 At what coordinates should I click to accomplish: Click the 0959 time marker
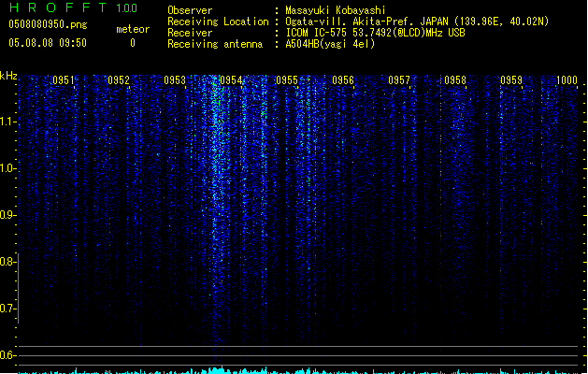pos(511,80)
